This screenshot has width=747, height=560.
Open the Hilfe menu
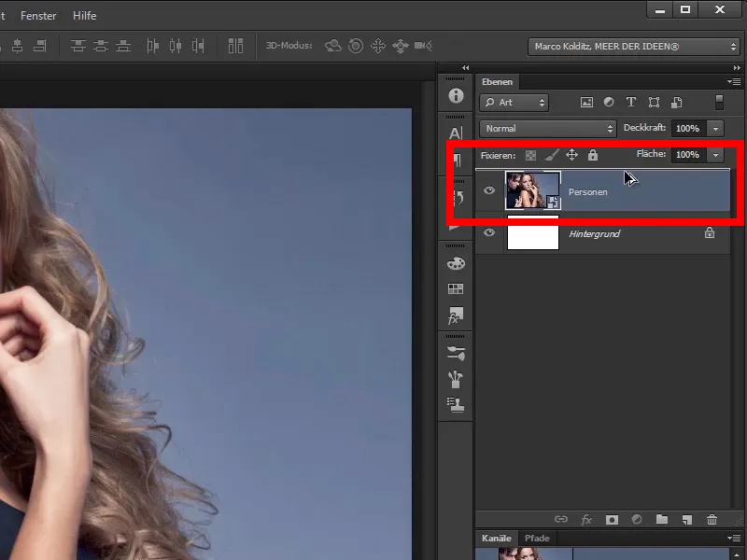(84, 16)
